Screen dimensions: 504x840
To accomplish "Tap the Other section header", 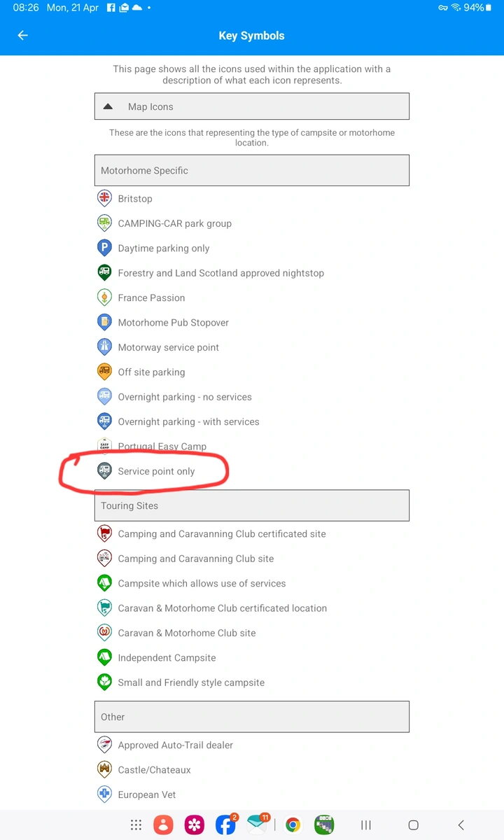I will 252,717.
